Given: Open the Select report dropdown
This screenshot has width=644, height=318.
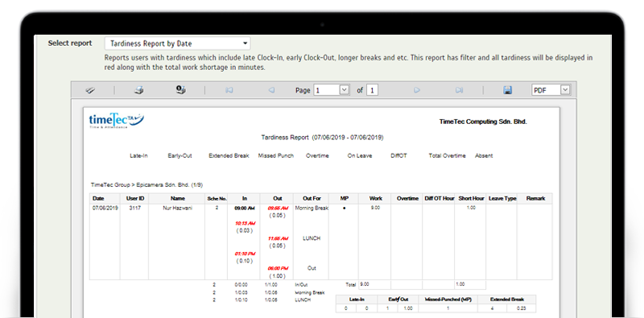Looking at the screenshot, I should [x=177, y=43].
